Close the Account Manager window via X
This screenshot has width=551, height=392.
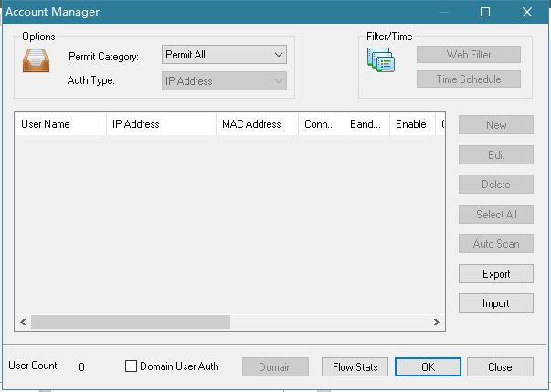(x=526, y=12)
